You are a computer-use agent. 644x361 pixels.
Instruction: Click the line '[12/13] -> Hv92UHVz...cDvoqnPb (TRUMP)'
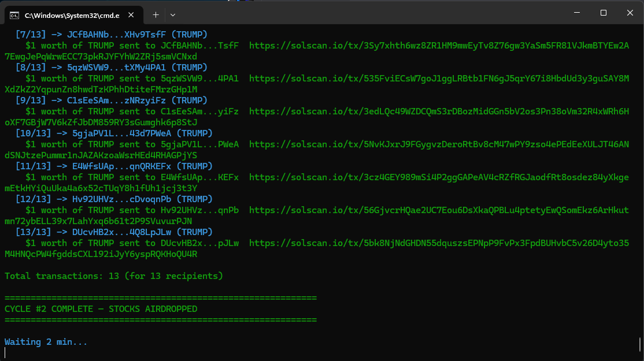tap(114, 199)
